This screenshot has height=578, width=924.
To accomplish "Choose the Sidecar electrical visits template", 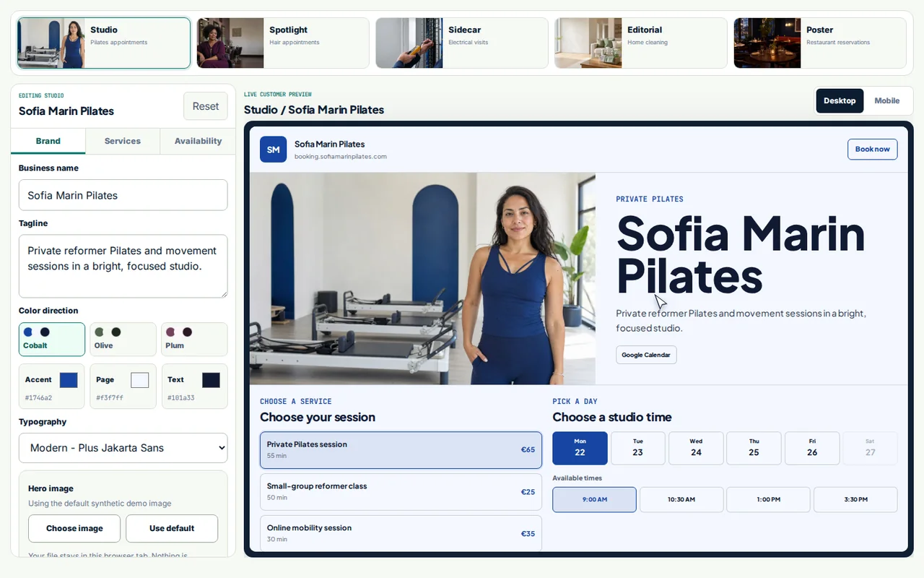I will tap(462, 43).
